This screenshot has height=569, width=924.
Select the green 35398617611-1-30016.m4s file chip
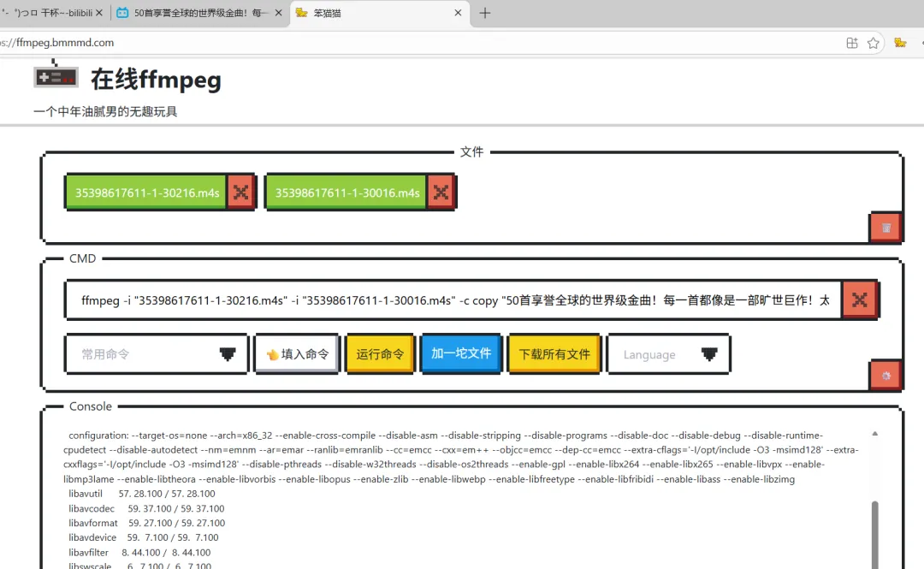tap(346, 193)
